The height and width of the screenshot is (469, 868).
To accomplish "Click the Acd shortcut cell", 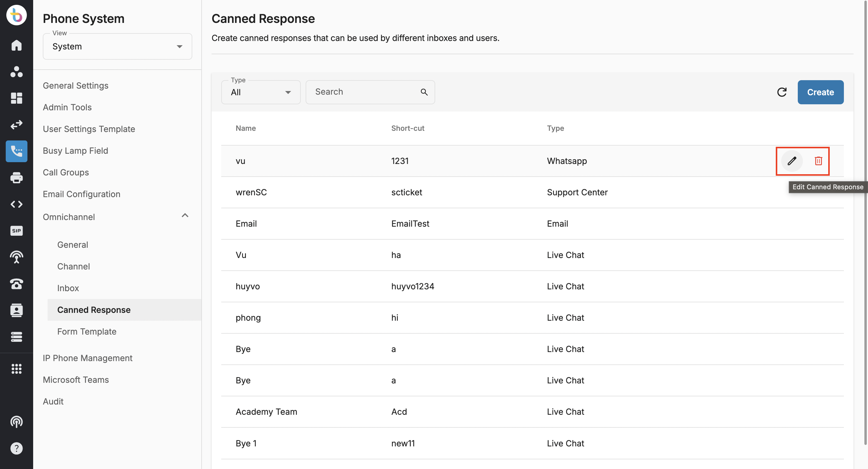I will [399, 412].
